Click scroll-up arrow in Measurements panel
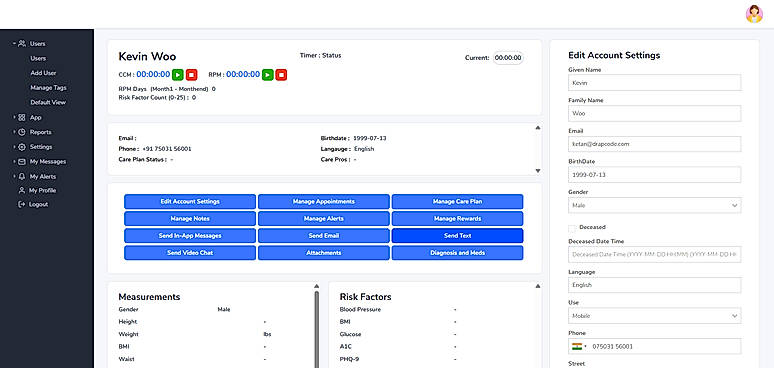Screen dimensions: 774x368 tap(316, 286)
